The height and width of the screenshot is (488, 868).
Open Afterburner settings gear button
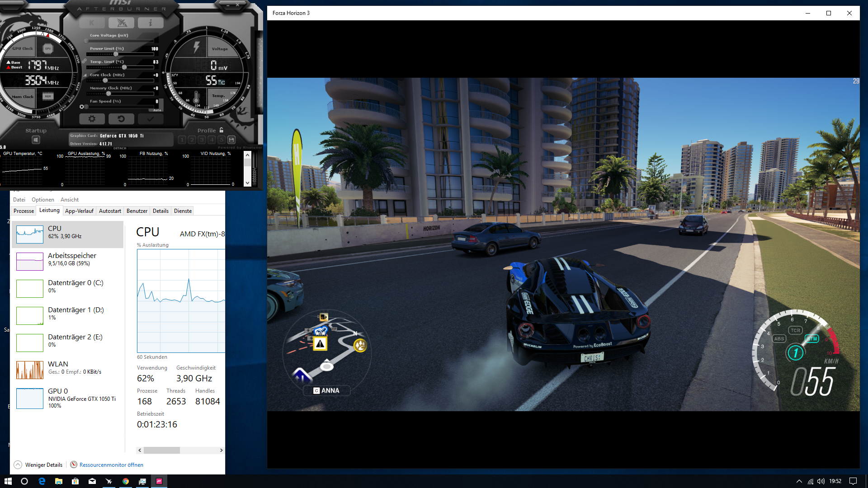pos(92,119)
